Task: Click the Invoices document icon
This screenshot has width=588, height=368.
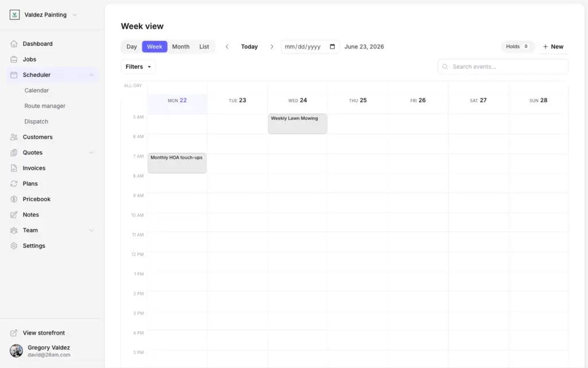Action: point(14,168)
